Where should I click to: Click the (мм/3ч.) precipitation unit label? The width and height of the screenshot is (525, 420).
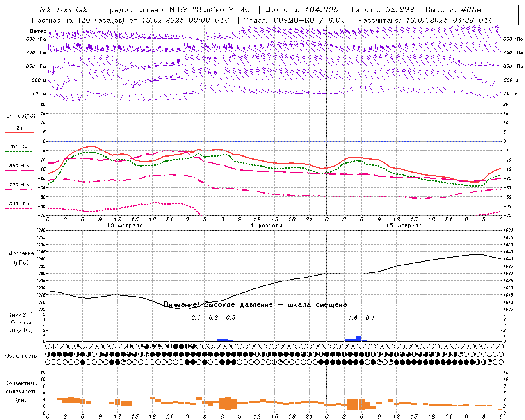[21, 315]
